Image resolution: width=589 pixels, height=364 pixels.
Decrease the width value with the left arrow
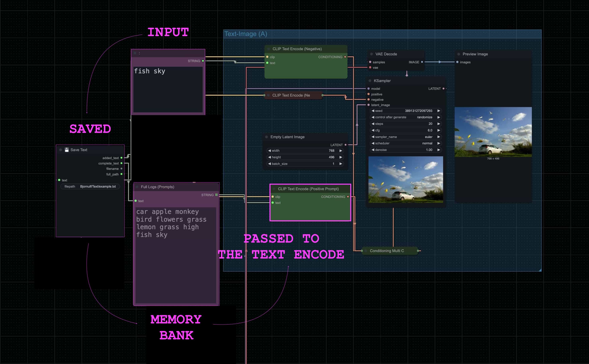(269, 151)
